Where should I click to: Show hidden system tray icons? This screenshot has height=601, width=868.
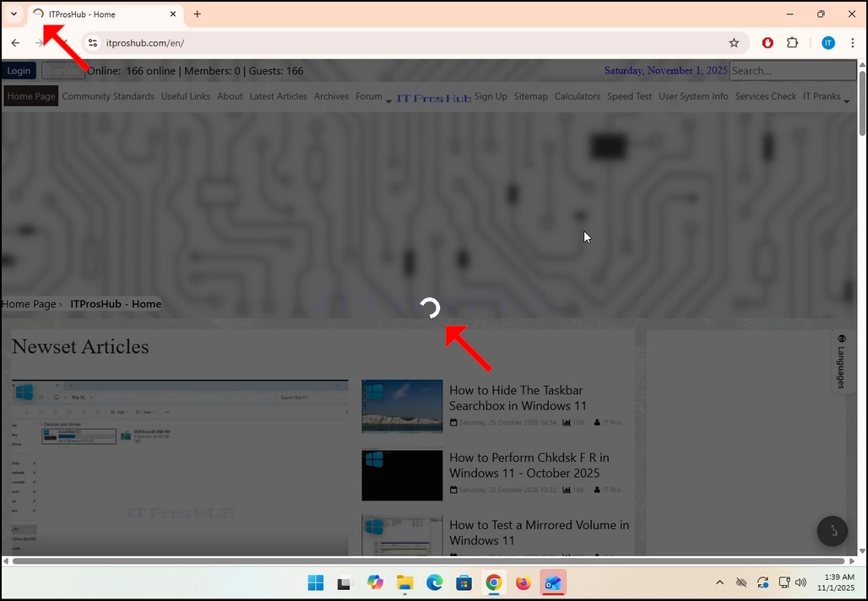click(x=719, y=582)
